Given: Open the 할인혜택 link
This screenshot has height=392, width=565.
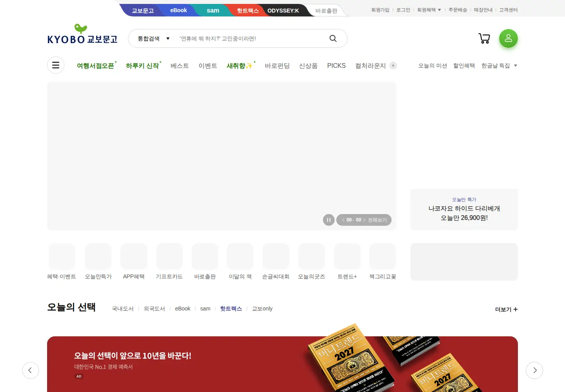Looking at the screenshot, I should tap(464, 65).
